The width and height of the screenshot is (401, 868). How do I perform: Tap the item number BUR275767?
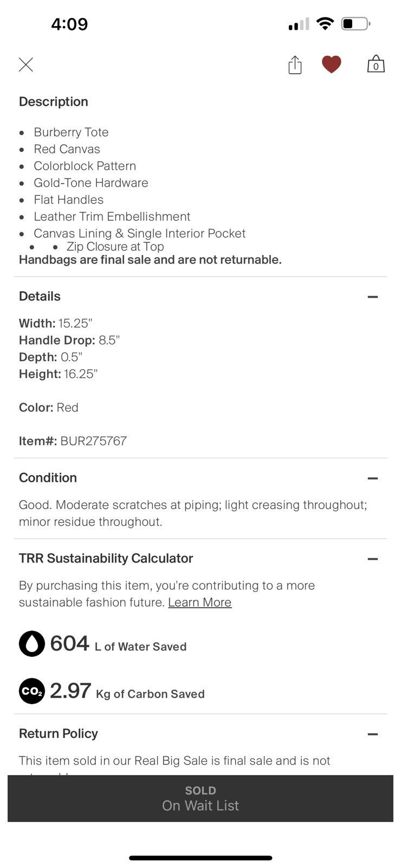pos(93,441)
